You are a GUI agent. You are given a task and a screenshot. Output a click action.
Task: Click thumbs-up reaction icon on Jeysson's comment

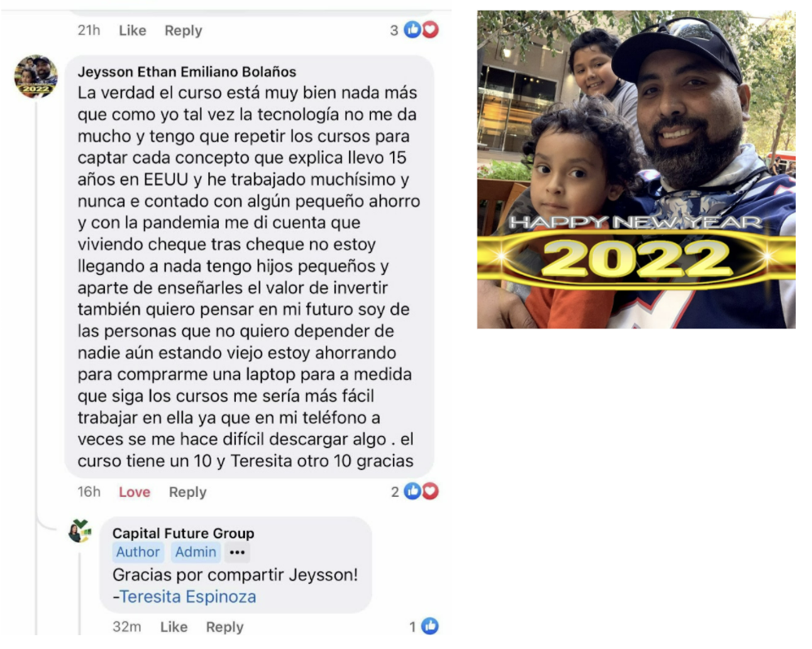pyautogui.click(x=413, y=491)
